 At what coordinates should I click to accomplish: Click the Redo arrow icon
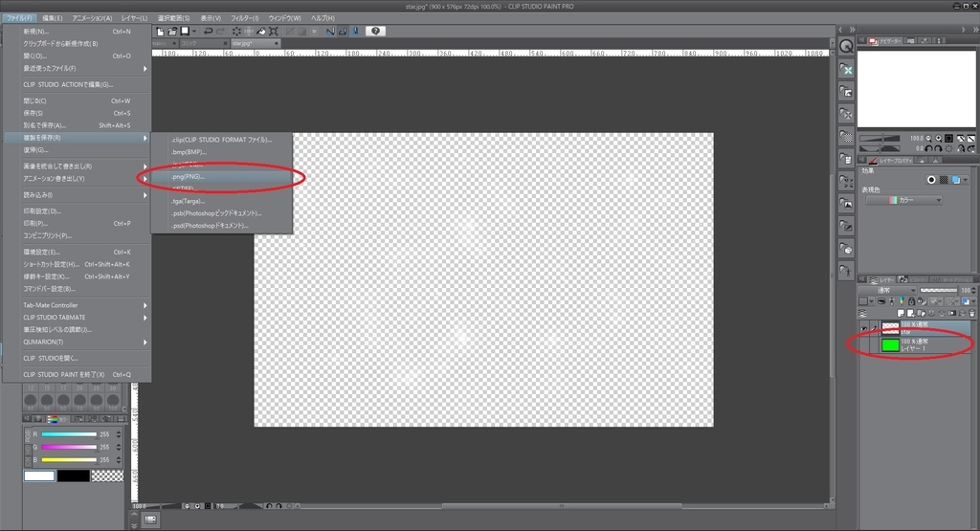tap(220, 32)
